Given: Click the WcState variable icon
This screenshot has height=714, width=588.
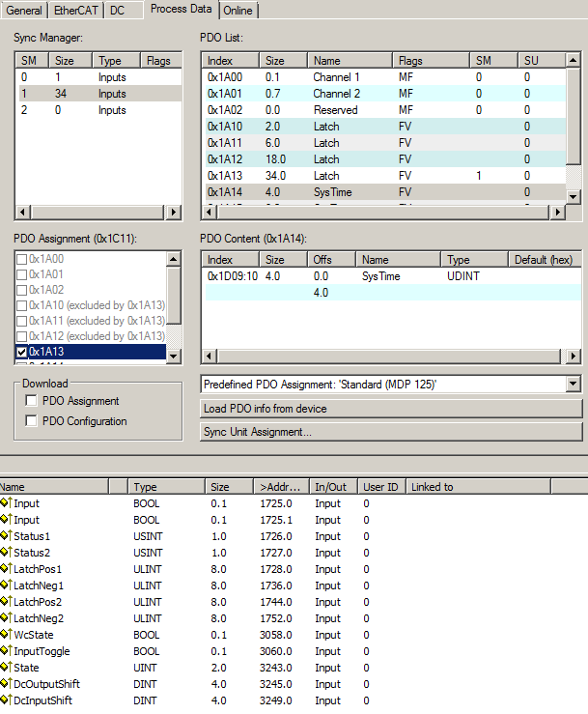Looking at the screenshot, I should pyautogui.click(x=6, y=634).
